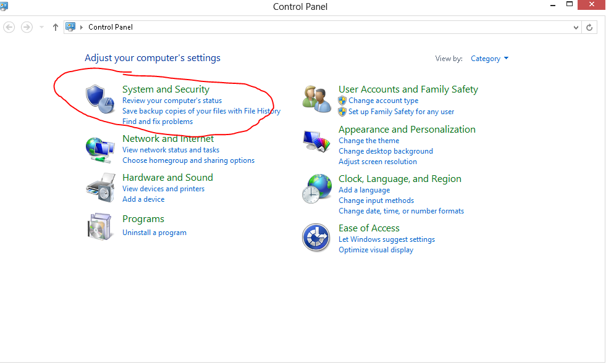606x364 pixels.
Task: Minimize the Control Panel window
Action: click(553, 5)
